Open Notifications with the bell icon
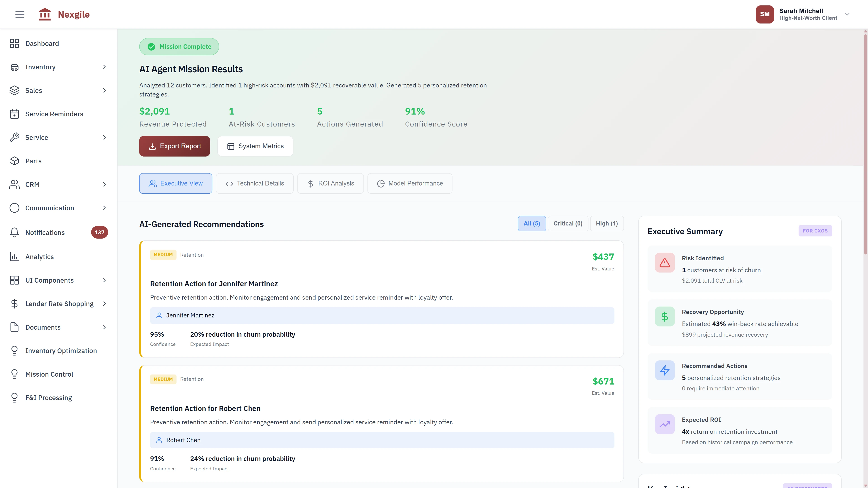Screen dimensions: 868x488 point(14,232)
